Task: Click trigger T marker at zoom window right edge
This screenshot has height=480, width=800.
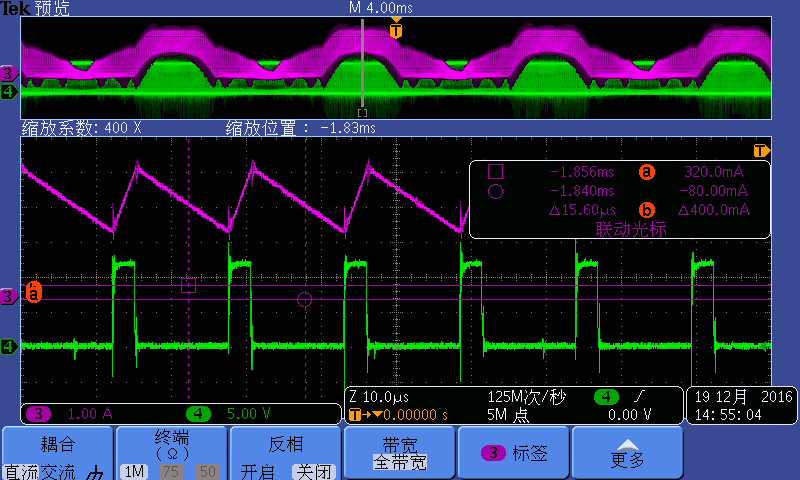Action: coord(761,150)
